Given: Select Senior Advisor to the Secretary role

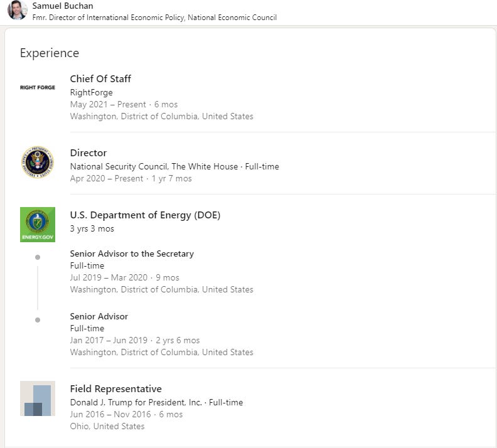Looking at the screenshot, I should (x=132, y=253).
